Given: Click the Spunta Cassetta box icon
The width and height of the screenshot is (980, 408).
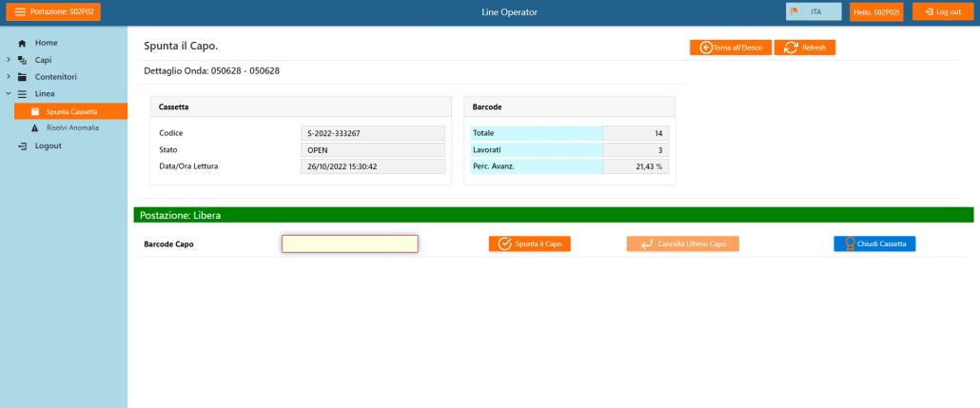Looking at the screenshot, I should pyautogui.click(x=35, y=111).
